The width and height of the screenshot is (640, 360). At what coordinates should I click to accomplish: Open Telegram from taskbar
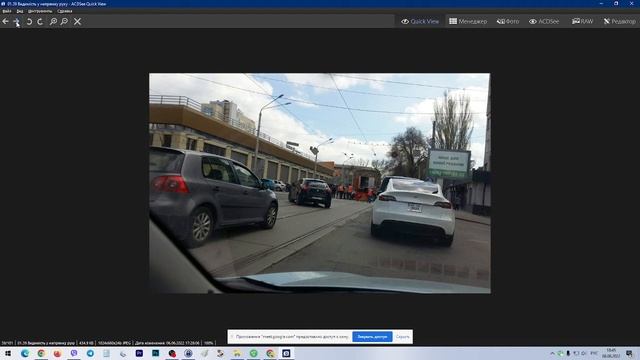click(90, 353)
